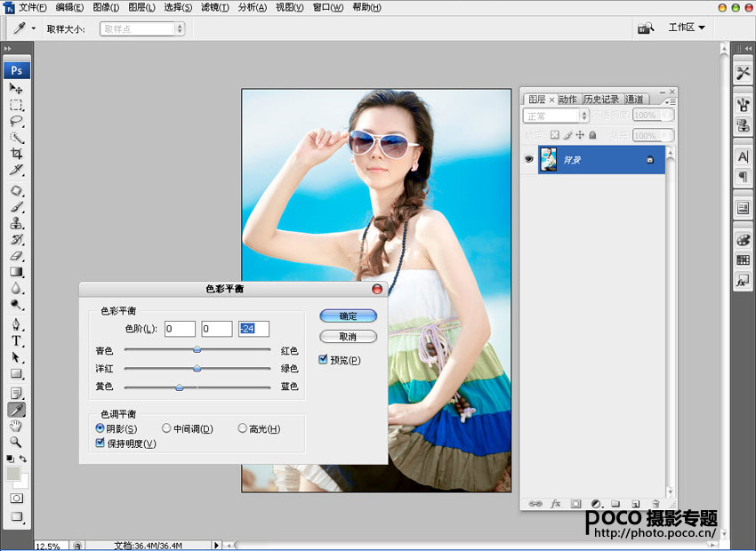Hide the Background layer with eye icon
Image resolution: width=756 pixels, height=551 pixels.
coord(528,159)
